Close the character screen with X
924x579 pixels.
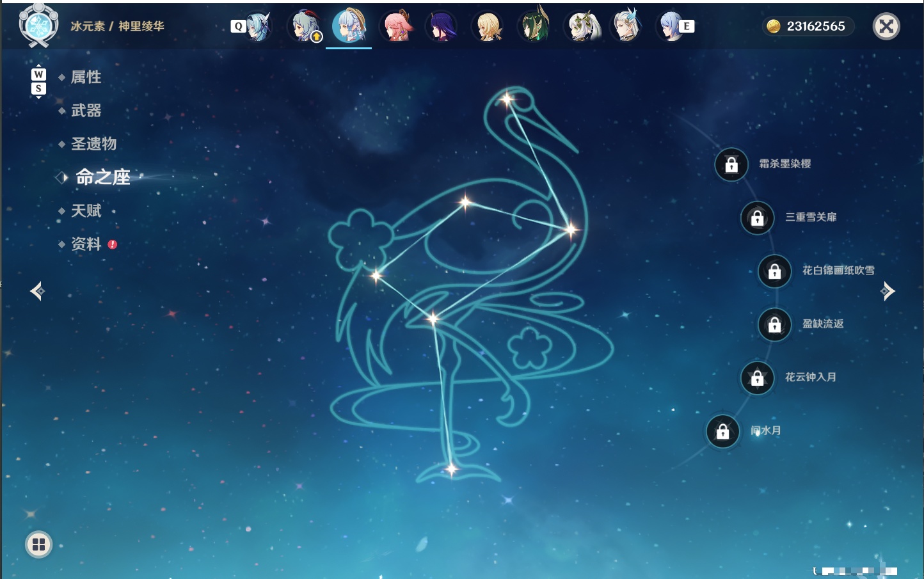coord(886,26)
